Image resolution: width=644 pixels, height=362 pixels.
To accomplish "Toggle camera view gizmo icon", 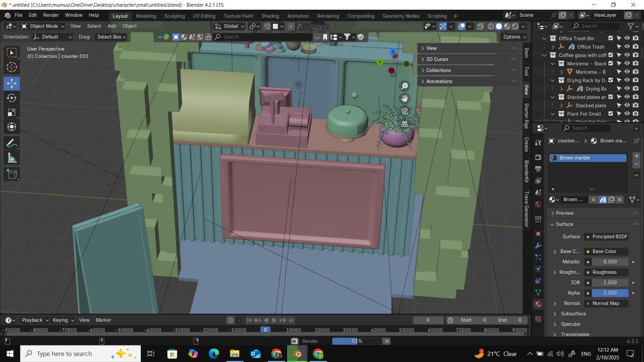I will click(x=405, y=111).
